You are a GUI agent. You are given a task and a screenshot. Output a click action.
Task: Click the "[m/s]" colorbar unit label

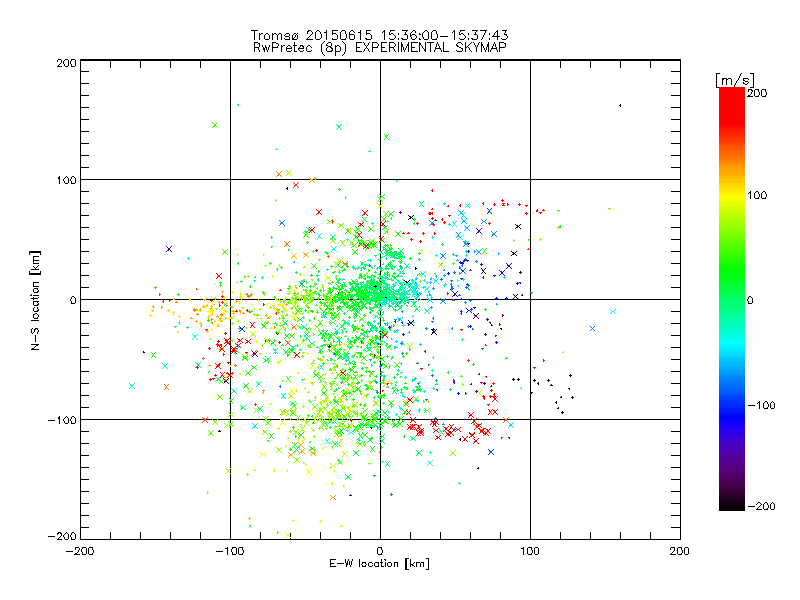coord(734,80)
